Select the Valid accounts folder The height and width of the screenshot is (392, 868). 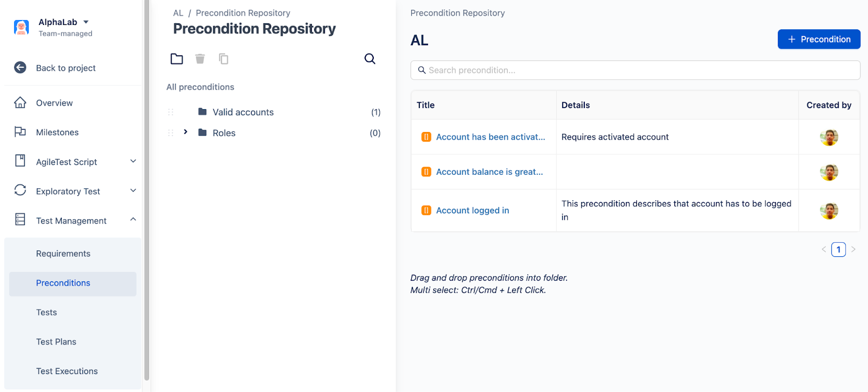click(x=243, y=112)
